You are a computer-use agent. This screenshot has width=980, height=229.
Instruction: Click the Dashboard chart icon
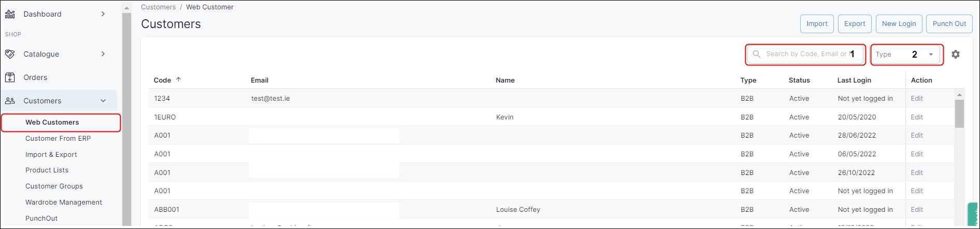[x=10, y=14]
